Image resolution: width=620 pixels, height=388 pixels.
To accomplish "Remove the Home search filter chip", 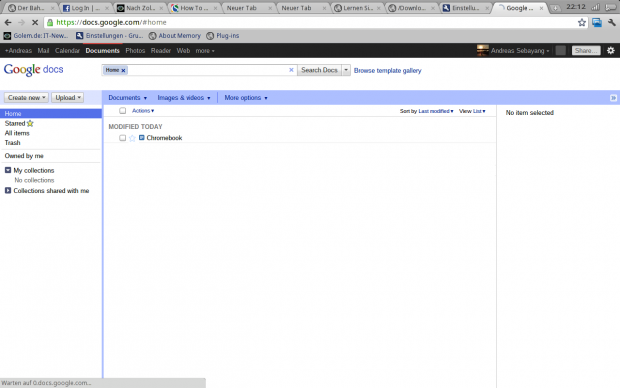I will pyautogui.click(x=123, y=70).
